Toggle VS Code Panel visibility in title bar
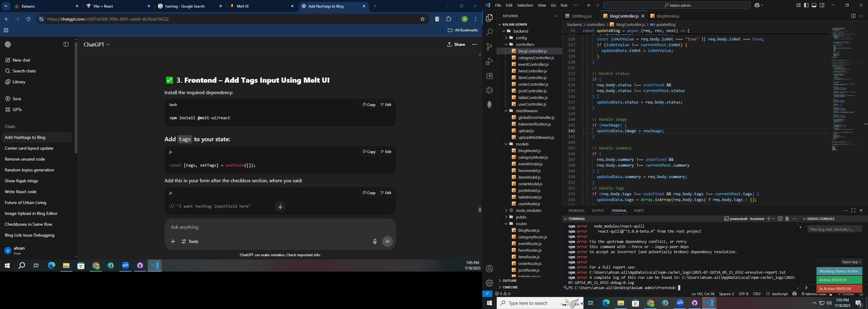 814,5
